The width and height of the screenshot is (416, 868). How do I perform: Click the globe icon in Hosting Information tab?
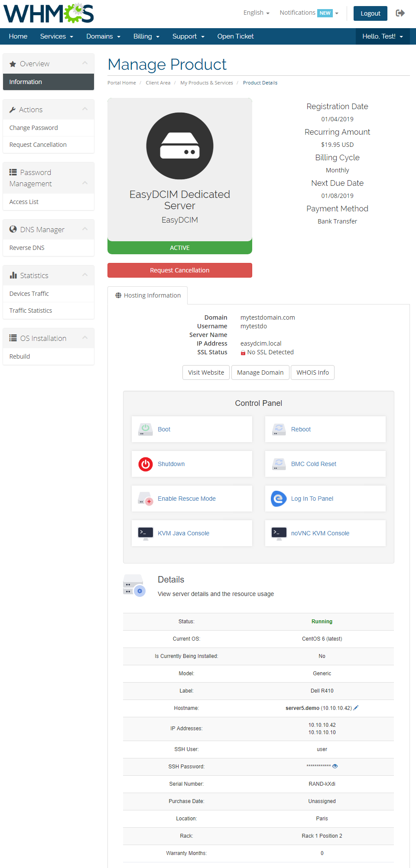(x=118, y=295)
